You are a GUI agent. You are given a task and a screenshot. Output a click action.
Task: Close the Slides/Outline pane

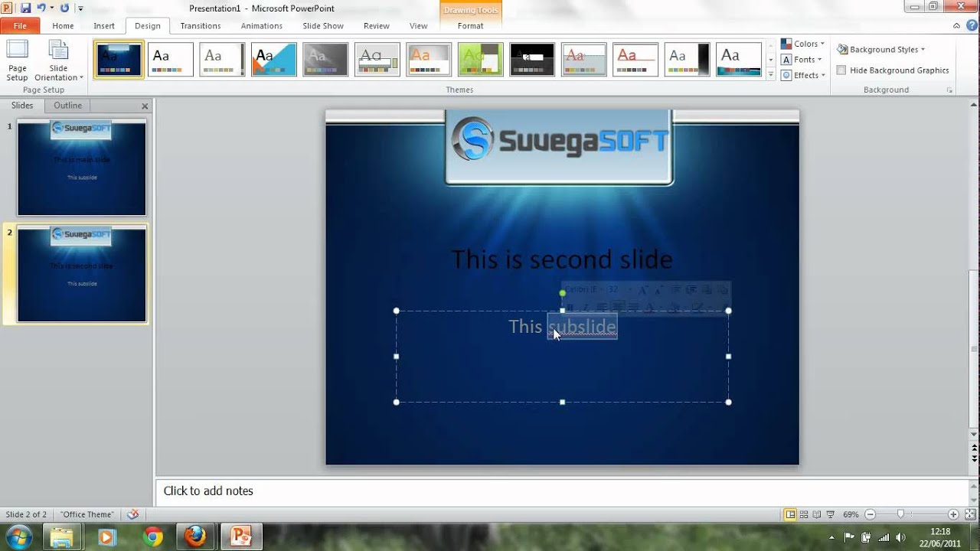[145, 106]
